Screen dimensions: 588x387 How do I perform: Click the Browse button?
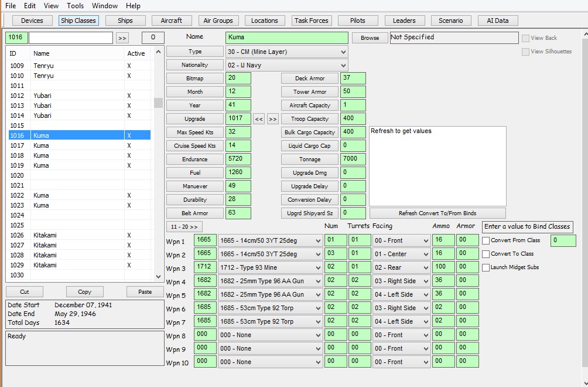click(x=370, y=38)
